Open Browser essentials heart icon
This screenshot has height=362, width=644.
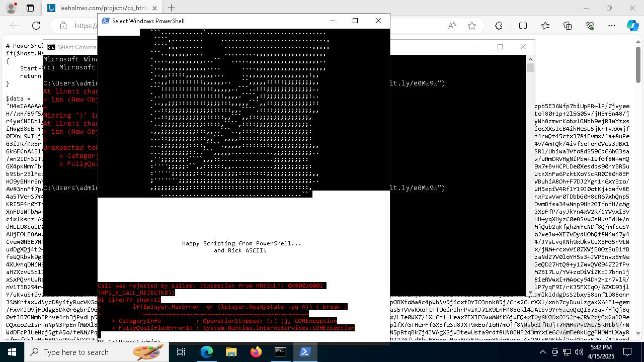pos(590,26)
